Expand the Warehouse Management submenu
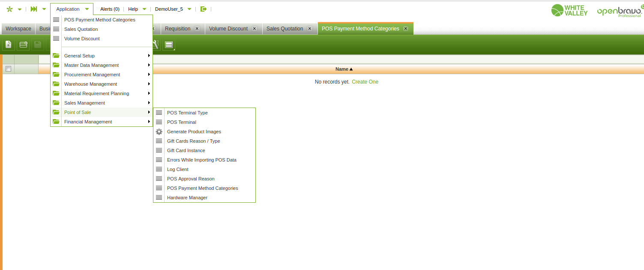The height and width of the screenshot is (270, 644). [102, 84]
